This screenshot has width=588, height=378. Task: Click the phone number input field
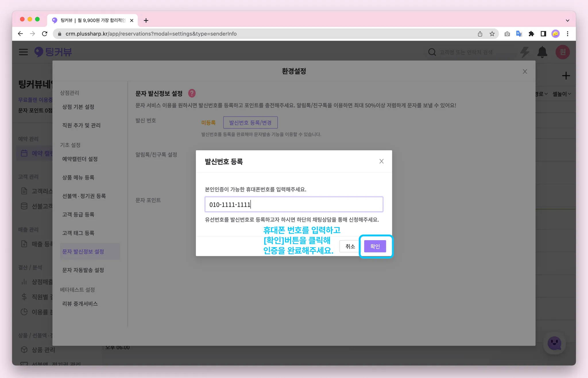coord(294,204)
